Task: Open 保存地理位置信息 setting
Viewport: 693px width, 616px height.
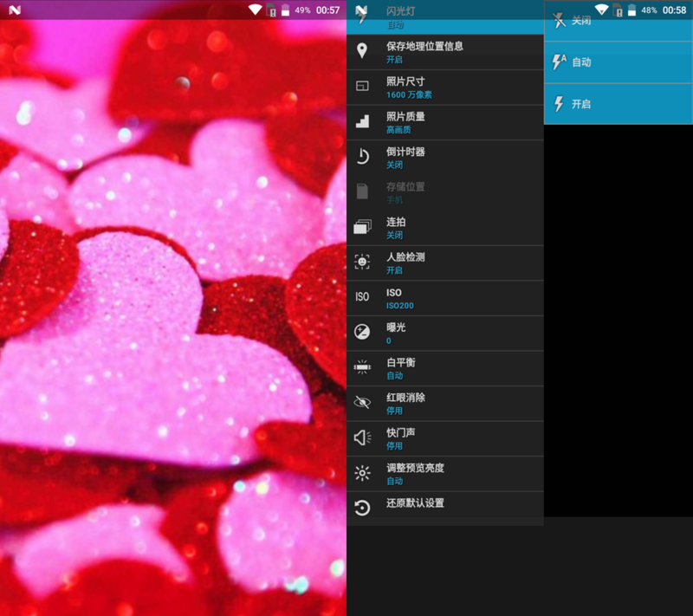Action: click(x=445, y=52)
